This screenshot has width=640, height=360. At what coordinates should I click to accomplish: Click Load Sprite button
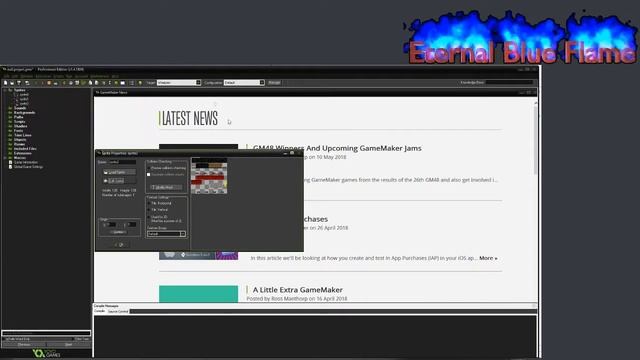click(119, 172)
